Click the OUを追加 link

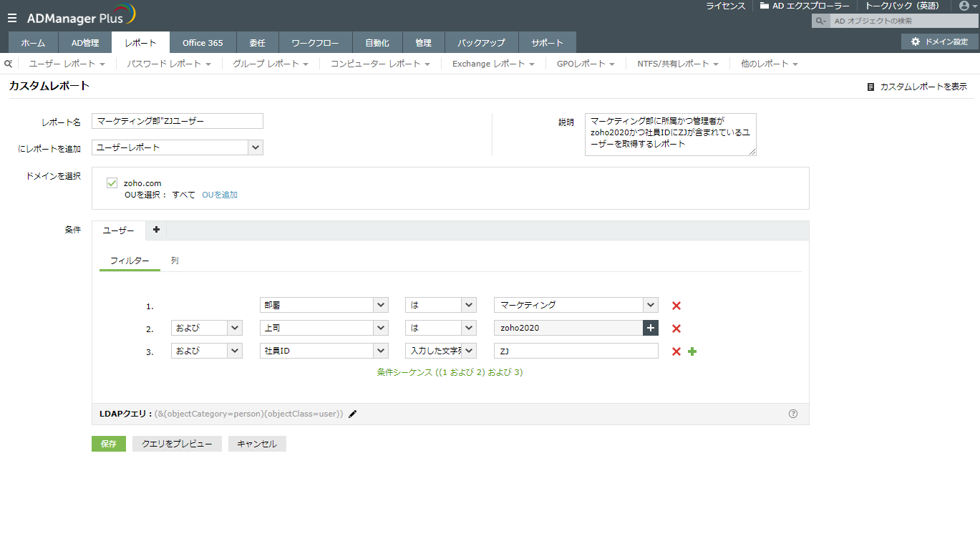tap(220, 195)
